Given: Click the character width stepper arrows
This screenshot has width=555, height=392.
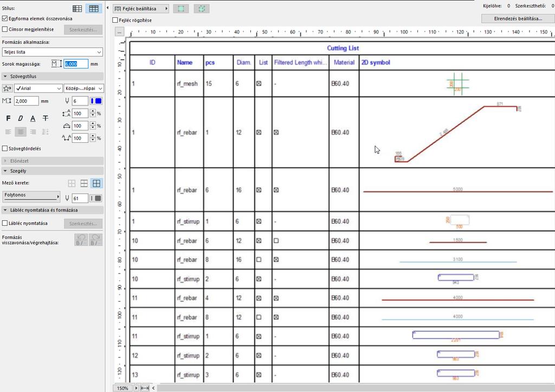Looking at the screenshot, I should click(x=93, y=126).
